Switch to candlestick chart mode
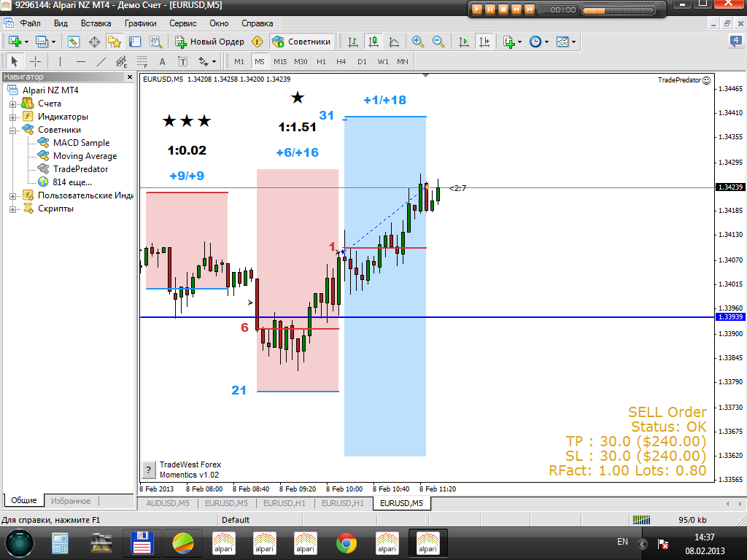The height and width of the screenshot is (560, 747). [373, 42]
